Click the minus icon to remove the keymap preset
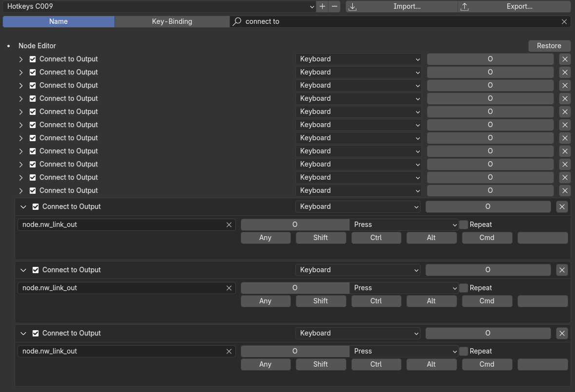The width and height of the screenshot is (575, 392). (334, 6)
